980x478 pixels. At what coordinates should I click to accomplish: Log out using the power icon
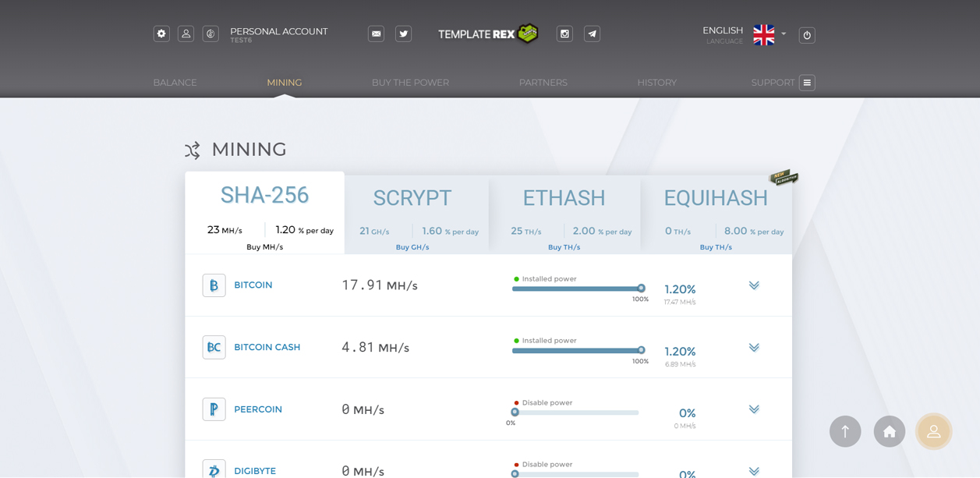tap(807, 35)
